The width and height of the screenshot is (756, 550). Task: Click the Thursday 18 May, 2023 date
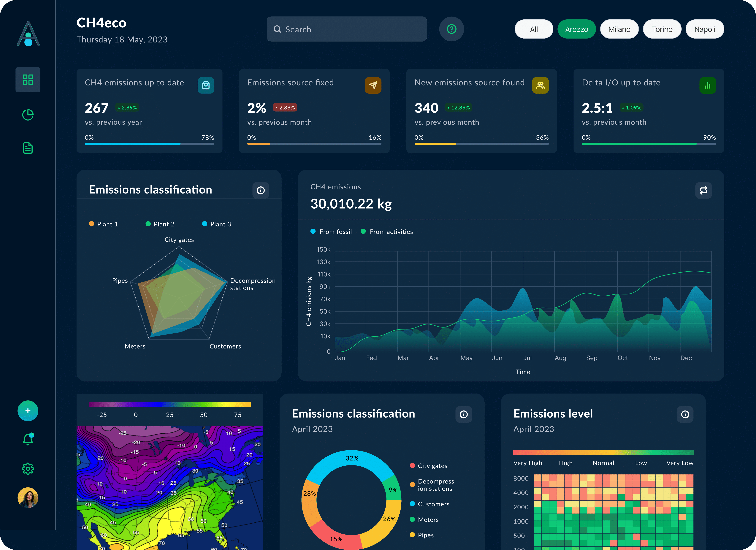click(122, 40)
